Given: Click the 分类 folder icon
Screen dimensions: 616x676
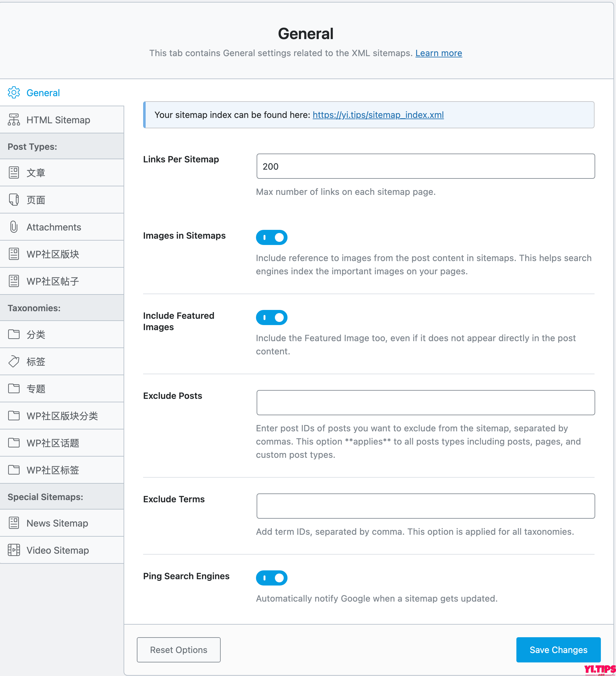Looking at the screenshot, I should click(14, 334).
